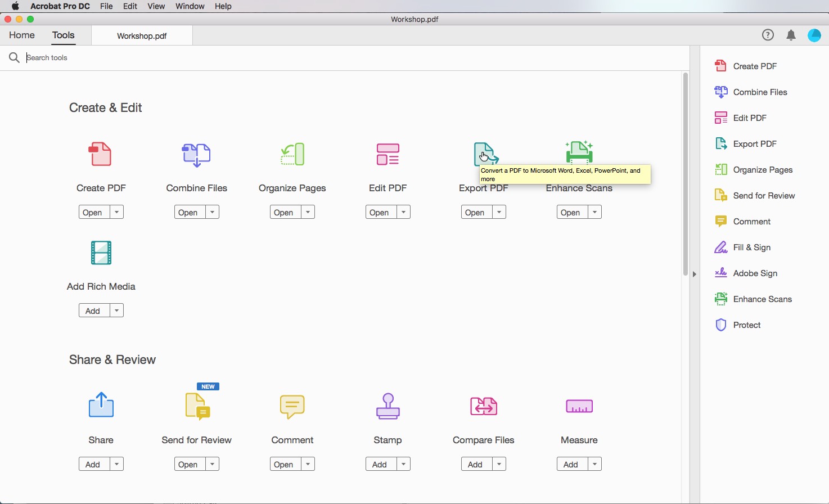Open the Compare Files tool icon

[483, 406]
